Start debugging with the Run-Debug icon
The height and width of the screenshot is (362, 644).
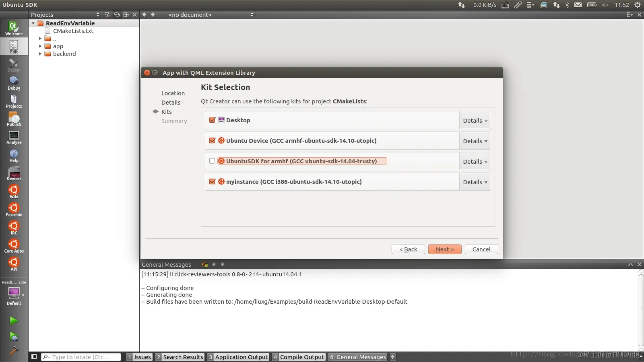pyautogui.click(x=14, y=337)
